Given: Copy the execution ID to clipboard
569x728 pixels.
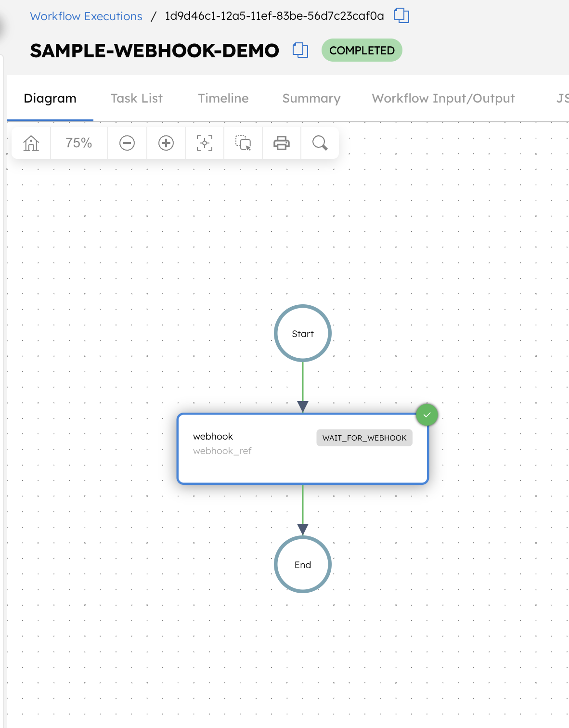Looking at the screenshot, I should point(402,16).
